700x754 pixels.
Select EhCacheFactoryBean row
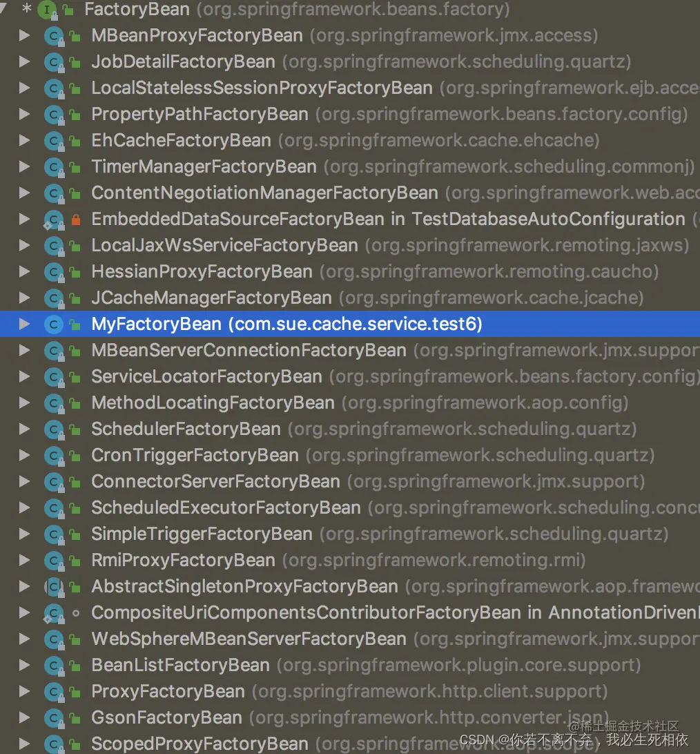350,140
